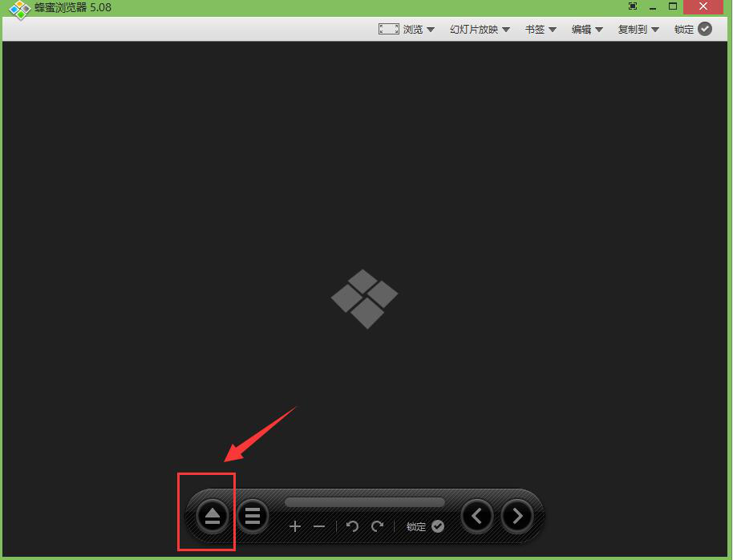The height and width of the screenshot is (560, 733).
Task: Toggle 锁定 checkmark in bottom control bar
Action: (438, 527)
